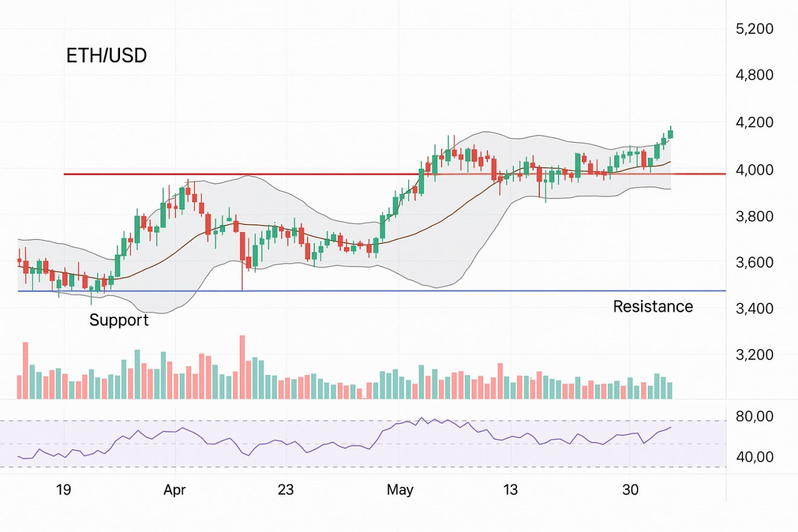Click the last green candle on the chart

pyautogui.click(x=671, y=133)
